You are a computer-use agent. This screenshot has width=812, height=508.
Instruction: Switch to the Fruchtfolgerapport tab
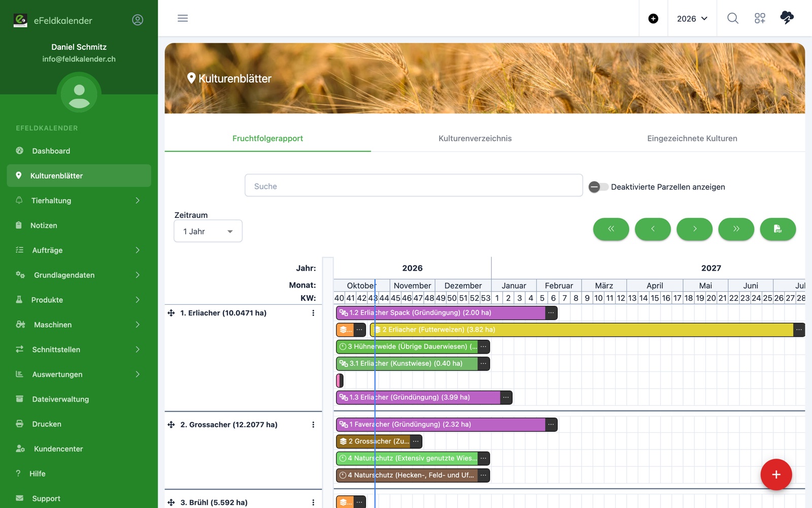point(267,138)
